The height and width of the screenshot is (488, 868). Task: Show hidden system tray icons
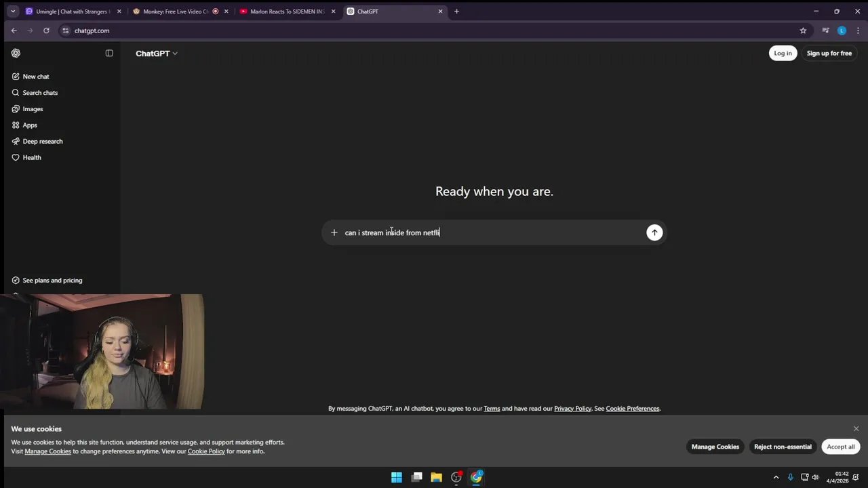[x=776, y=477]
